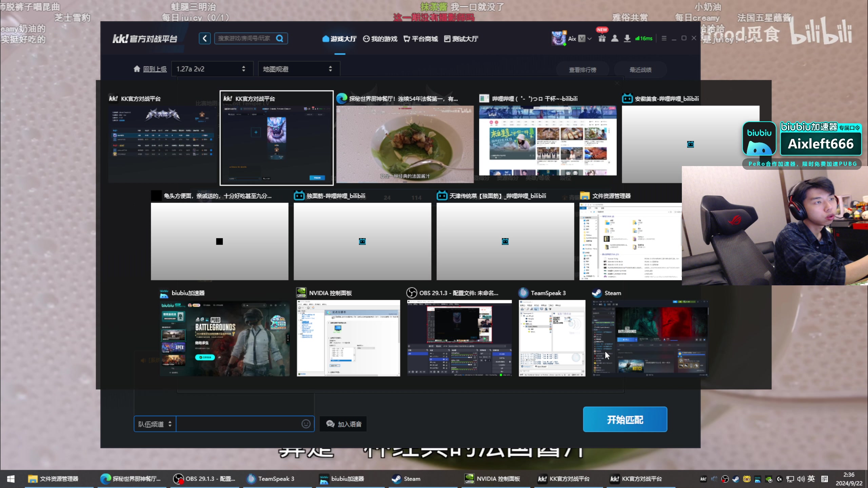Click the yellow tanuki tray icon
Screen dimensions: 868x488
[x=747, y=479]
